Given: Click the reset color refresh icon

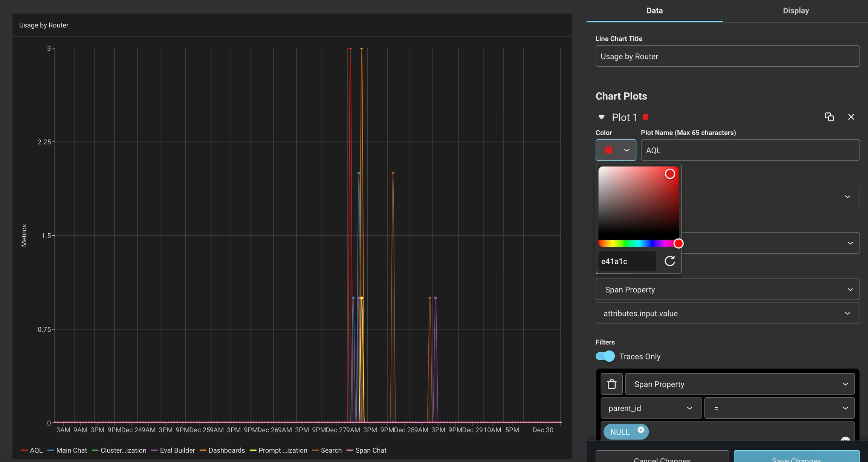Looking at the screenshot, I should [669, 261].
